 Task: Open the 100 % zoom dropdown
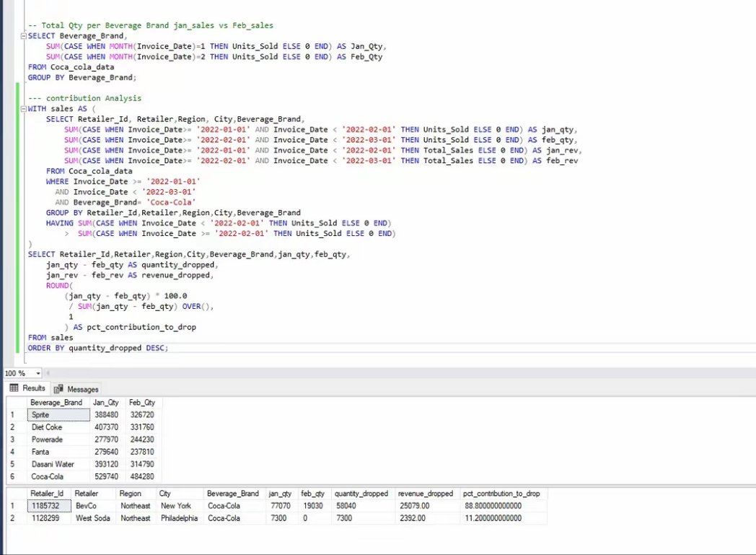click(38, 373)
